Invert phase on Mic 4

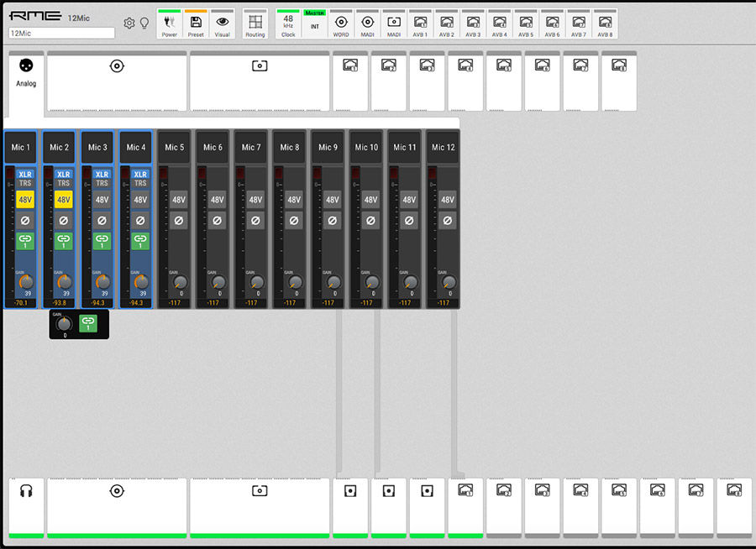point(140,220)
